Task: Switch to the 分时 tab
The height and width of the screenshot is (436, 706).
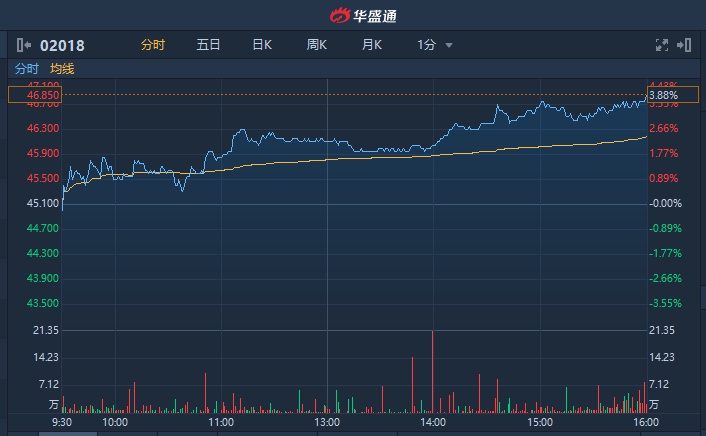Action: (x=153, y=45)
